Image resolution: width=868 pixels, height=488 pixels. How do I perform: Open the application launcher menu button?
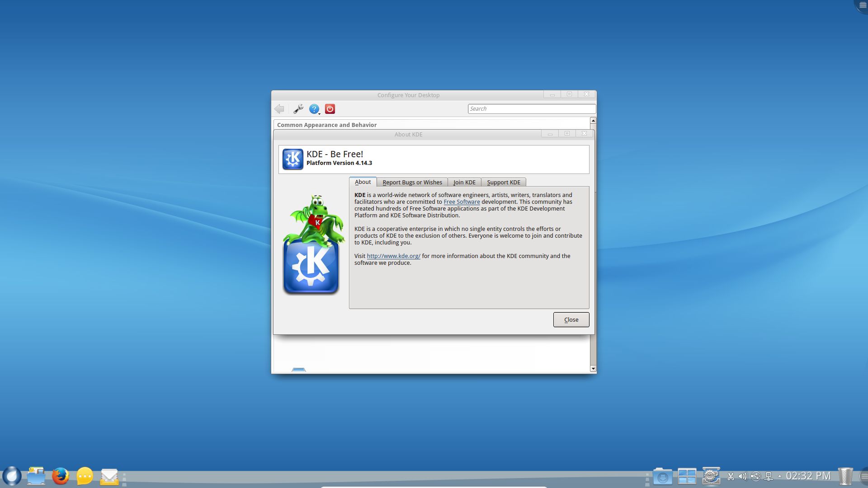(x=12, y=476)
